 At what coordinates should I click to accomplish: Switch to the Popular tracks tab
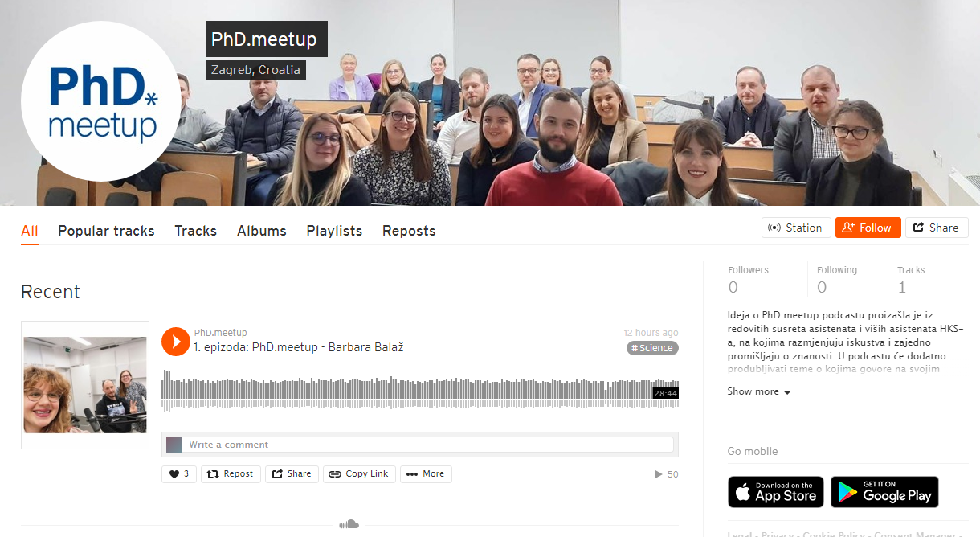click(x=106, y=231)
